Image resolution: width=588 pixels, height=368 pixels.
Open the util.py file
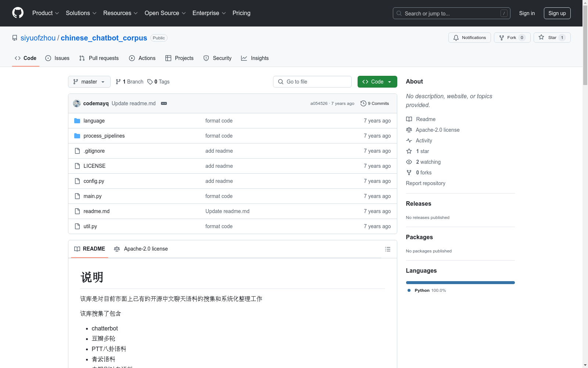pyautogui.click(x=90, y=226)
